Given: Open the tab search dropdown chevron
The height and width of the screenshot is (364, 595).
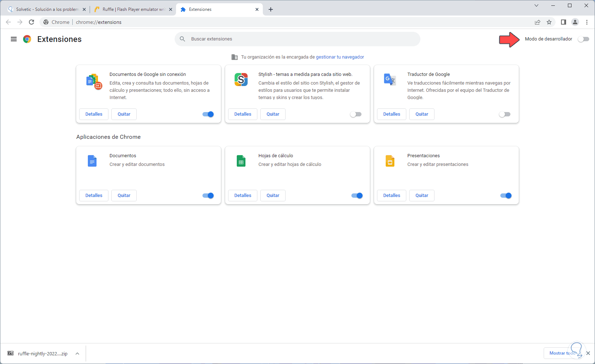Looking at the screenshot, I should [536, 5].
